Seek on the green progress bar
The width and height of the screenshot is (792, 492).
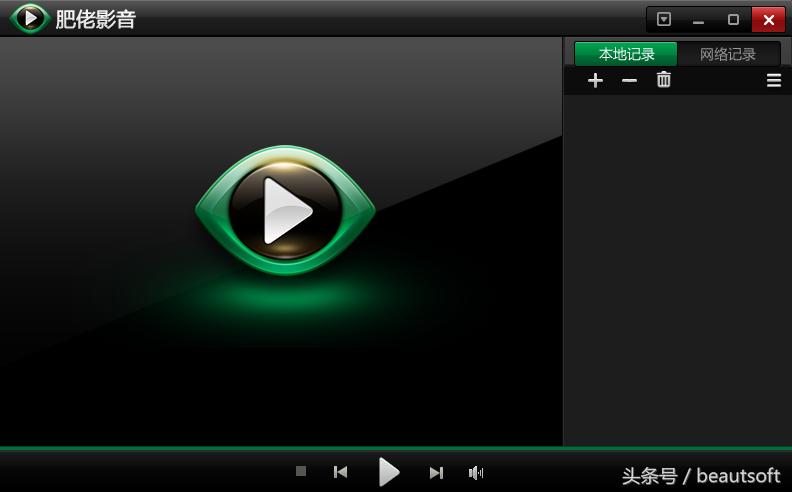(396, 448)
